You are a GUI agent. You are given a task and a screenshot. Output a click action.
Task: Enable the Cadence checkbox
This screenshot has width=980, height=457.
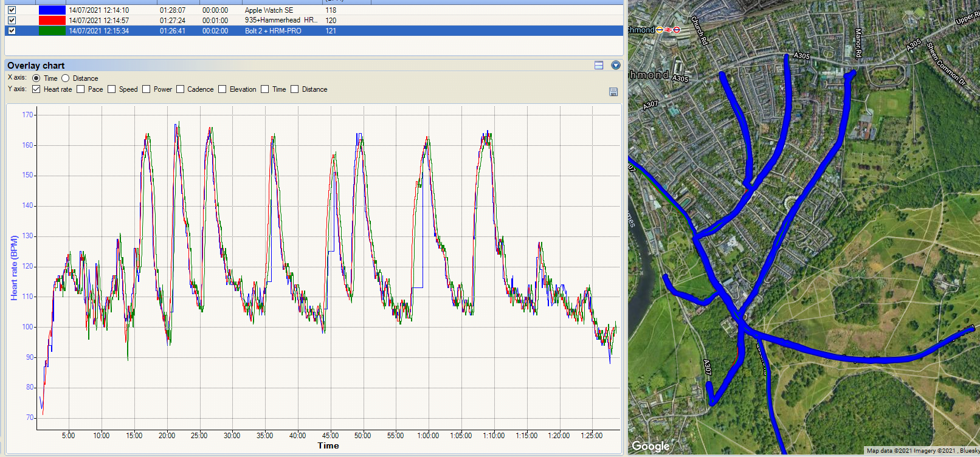coord(180,89)
